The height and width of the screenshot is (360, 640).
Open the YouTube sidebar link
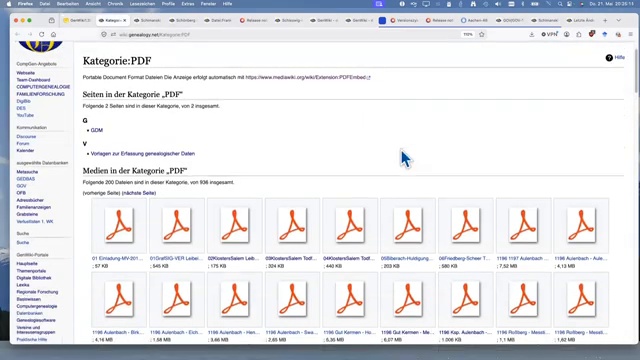coord(25,116)
